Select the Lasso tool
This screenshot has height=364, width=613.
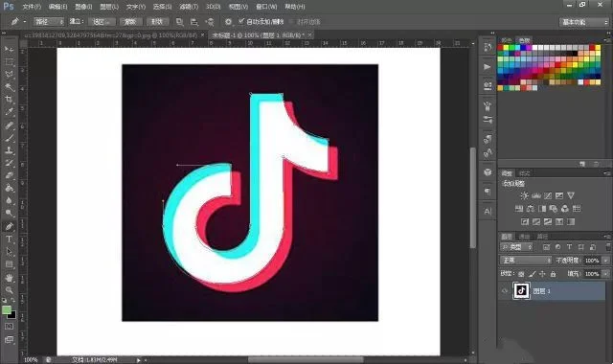coord(9,75)
